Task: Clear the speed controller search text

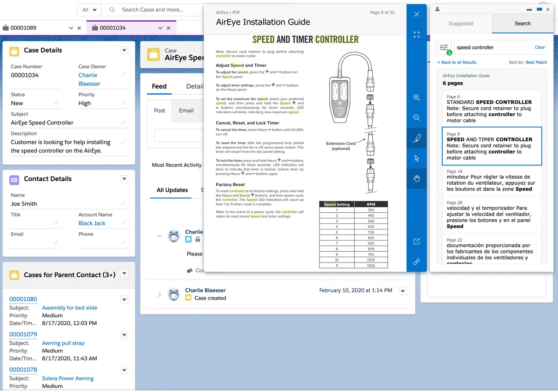Action: [x=540, y=47]
